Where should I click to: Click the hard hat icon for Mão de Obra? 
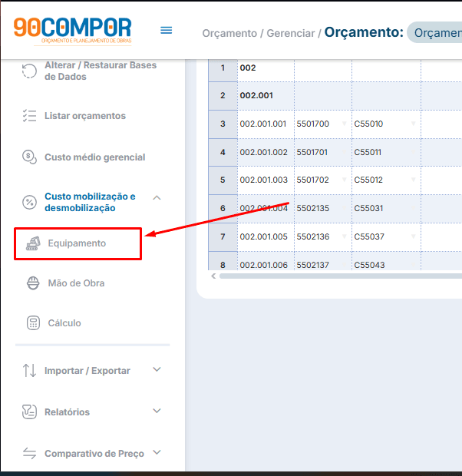[x=33, y=283]
